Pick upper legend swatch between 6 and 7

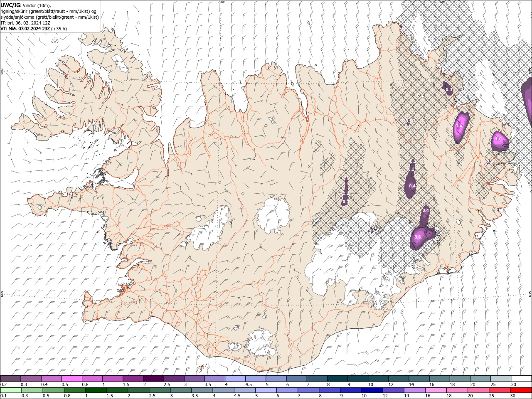(x=296, y=379)
